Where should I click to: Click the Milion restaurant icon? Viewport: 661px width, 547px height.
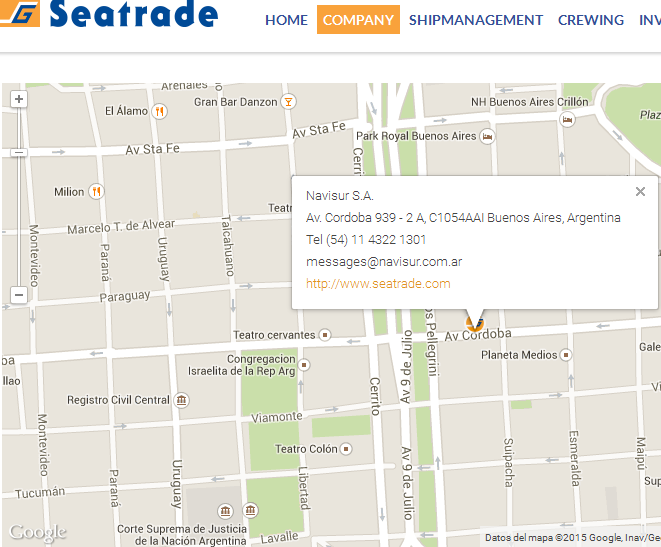click(x=97, y=192)
